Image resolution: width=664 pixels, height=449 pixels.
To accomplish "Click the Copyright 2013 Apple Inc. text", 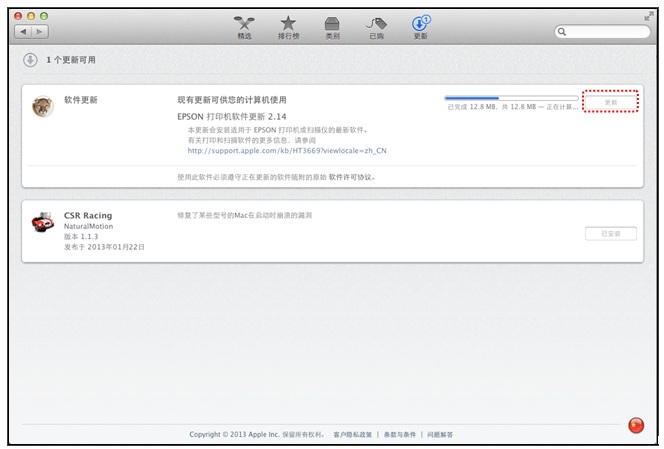I will pyautogui.click(x=257, y=435).
